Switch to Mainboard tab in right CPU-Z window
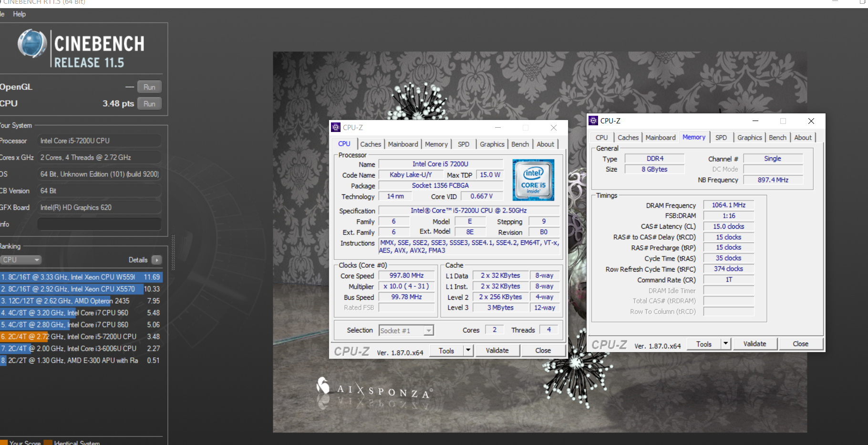The image size is (868, 445). 661,138
